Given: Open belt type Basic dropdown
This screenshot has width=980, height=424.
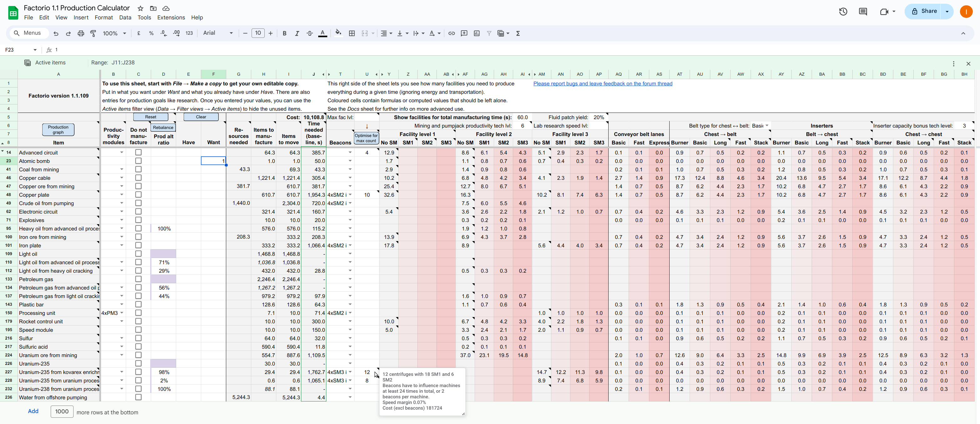Looking at the screenshot, I should [767, 125].
